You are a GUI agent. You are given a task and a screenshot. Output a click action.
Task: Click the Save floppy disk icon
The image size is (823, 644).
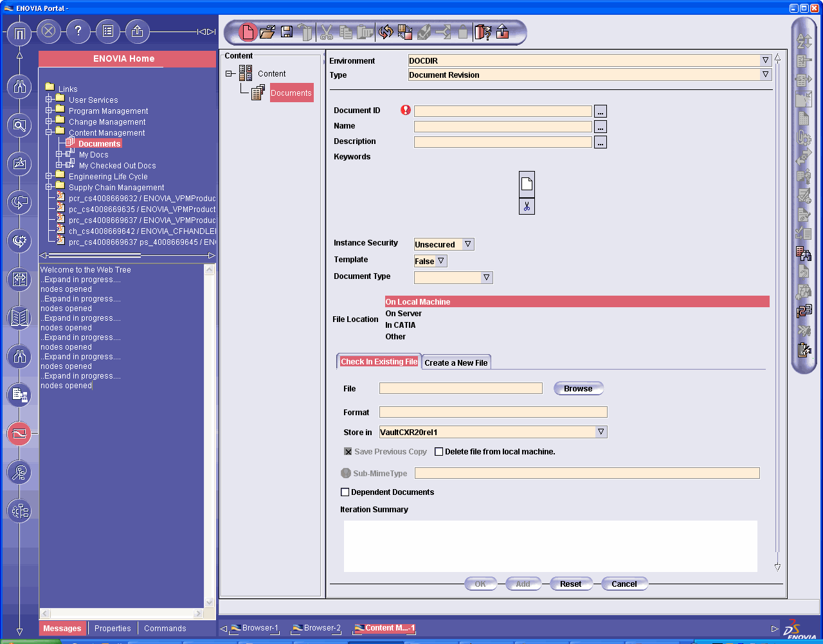[287, 32]
